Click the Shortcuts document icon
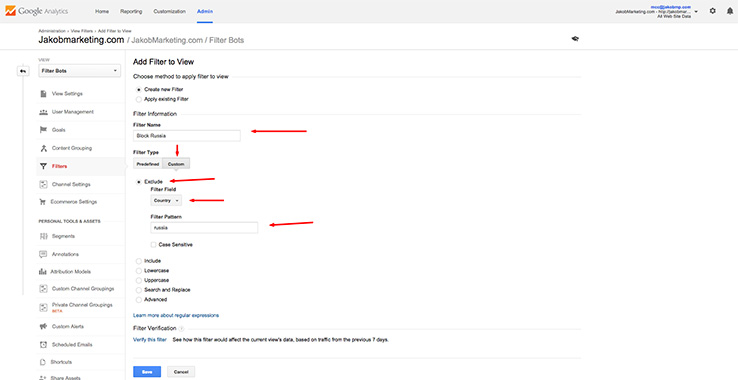Image resolution: width=738 pixels, height=380 pixels. (43, 363)
